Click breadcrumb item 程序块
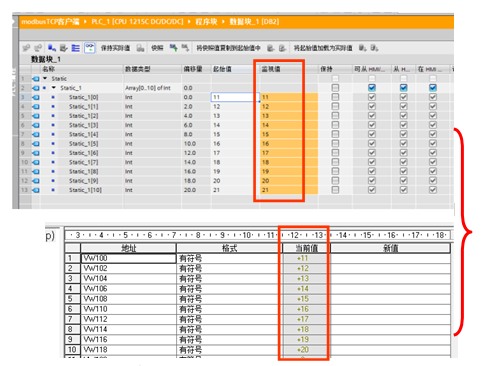This screenshot has width=484, height=366. (206, 22)
